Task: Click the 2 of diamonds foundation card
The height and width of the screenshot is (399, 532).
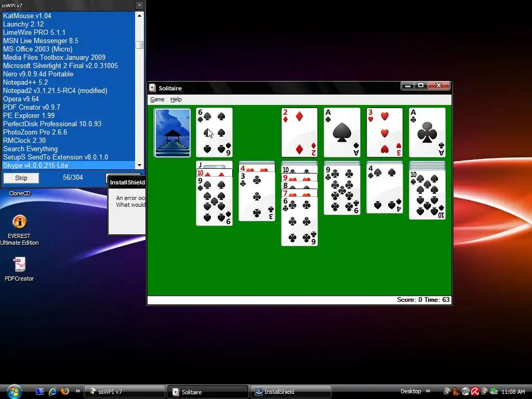Action: coord(299,132)
